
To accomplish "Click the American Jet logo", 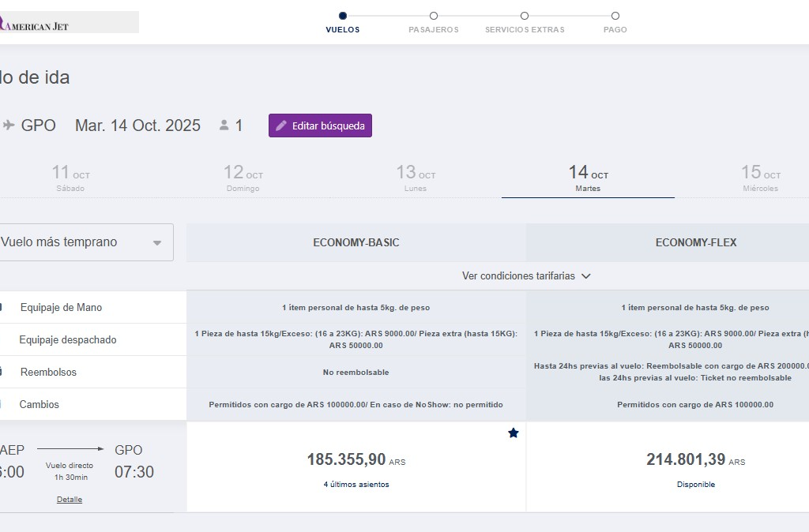I will click(x=70, y=22).
